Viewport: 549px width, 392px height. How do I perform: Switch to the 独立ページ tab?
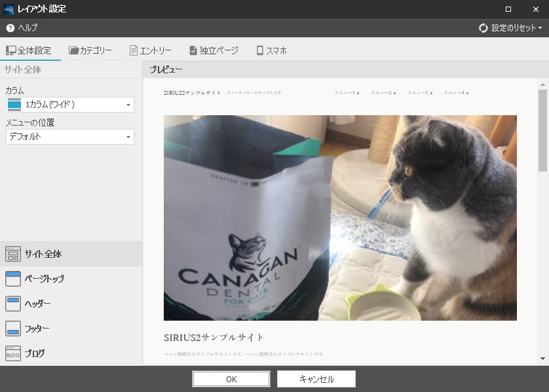pyautogui.click(x=214, y=50)
